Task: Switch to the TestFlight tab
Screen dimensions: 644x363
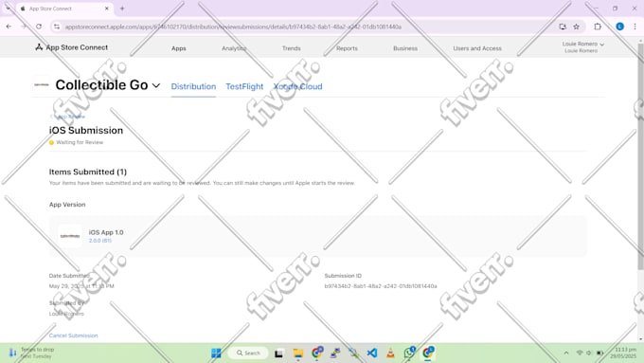Action: click(x=244, y=86)
